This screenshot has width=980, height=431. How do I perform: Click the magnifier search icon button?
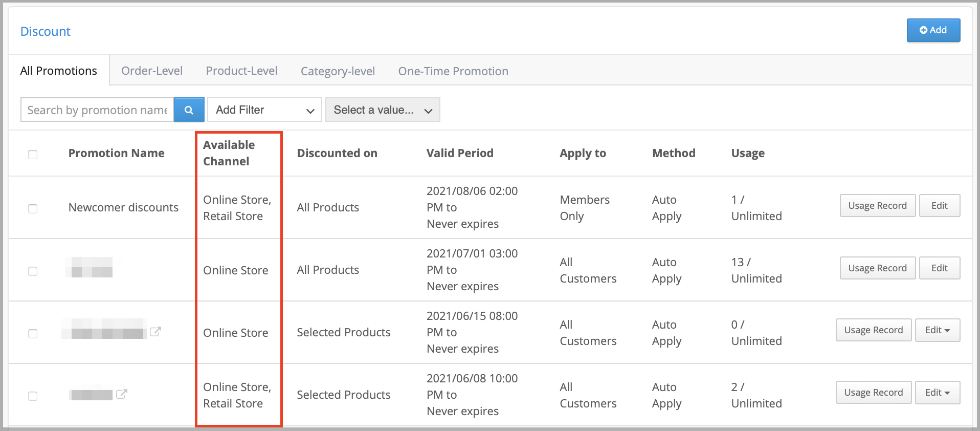click(189, 110)
